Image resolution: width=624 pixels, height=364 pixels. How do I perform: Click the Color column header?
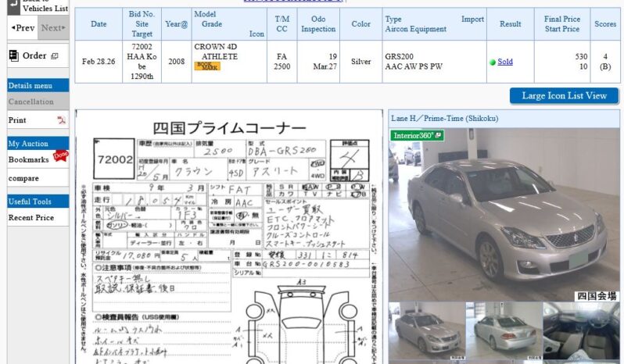click(361, 24)
